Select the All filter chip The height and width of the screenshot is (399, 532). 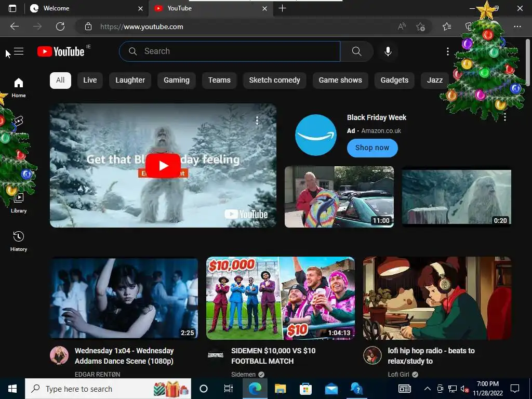(60, 81)
